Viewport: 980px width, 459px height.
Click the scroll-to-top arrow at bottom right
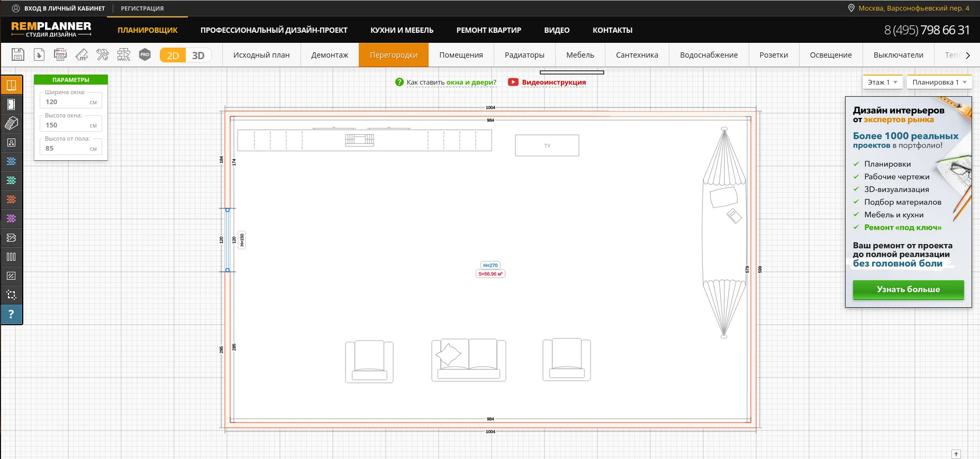(x=956, y=454)
